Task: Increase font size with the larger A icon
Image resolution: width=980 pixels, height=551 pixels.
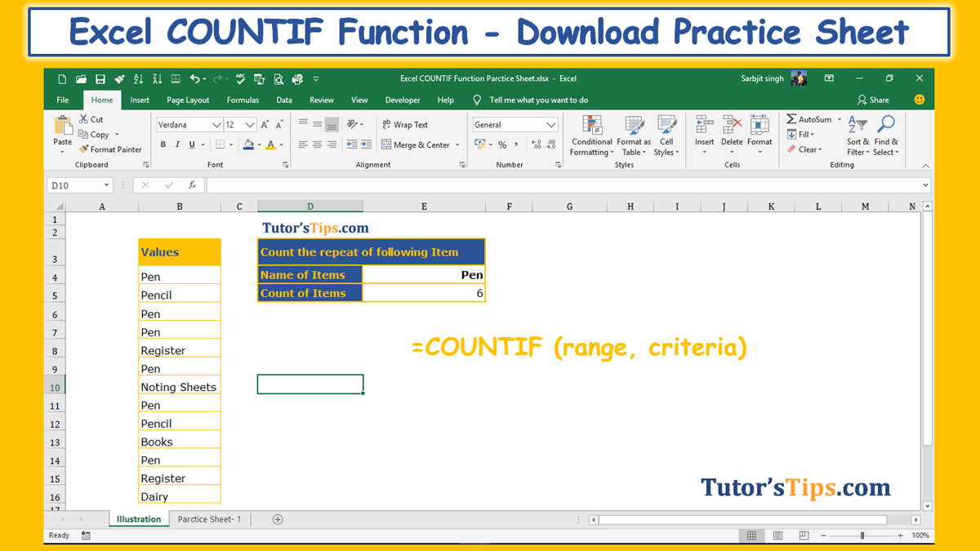Action: point(266,125)
